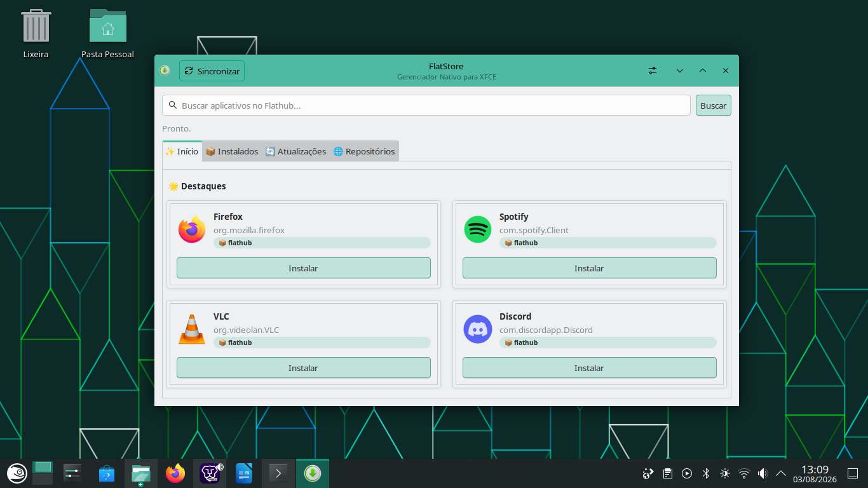The width and height of the screenshot is (868, 488).
Task: Open the clock showing 13:09 in the panel
Action: pyautogui.click(x=815, y=473)
